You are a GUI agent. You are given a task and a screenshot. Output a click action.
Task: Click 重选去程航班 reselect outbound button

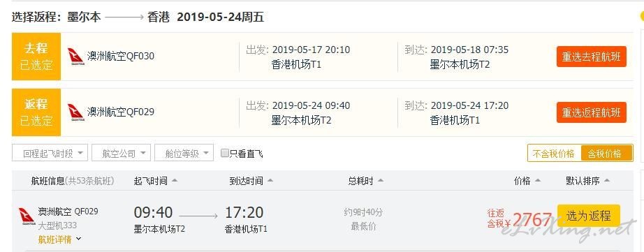pyautogui.click(x=592, y=57)
